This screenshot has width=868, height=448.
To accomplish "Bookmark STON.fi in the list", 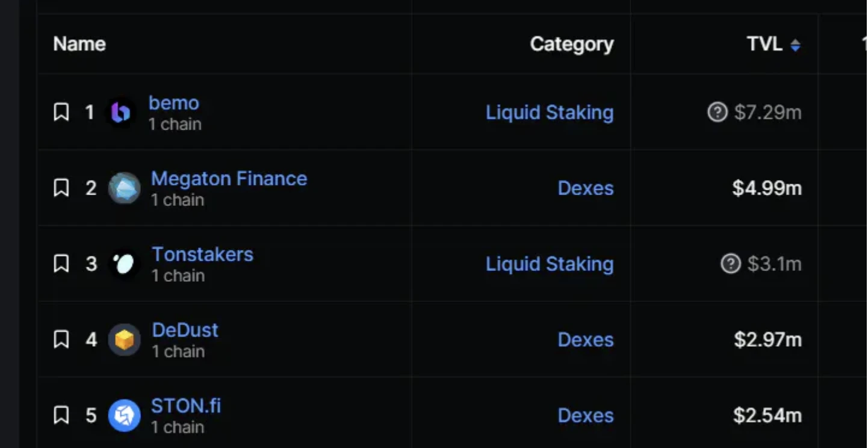I will pyautogui.click(x=61, y=415).
